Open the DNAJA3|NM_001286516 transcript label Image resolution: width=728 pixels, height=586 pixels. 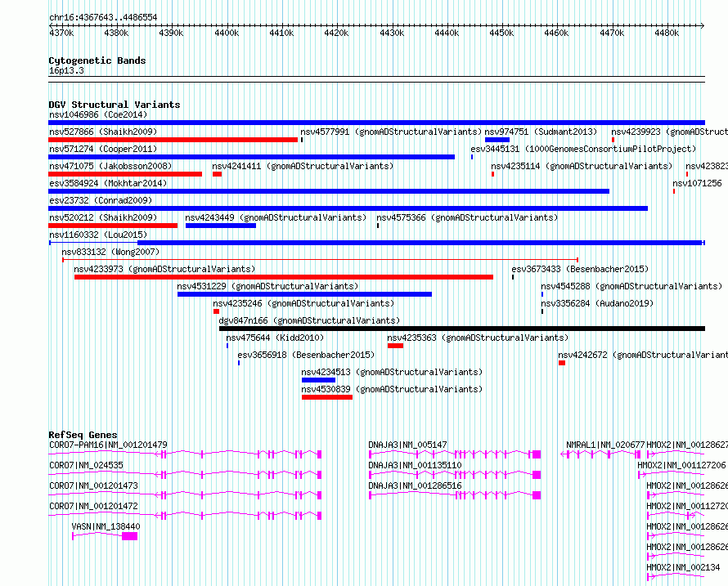point(415,485)
